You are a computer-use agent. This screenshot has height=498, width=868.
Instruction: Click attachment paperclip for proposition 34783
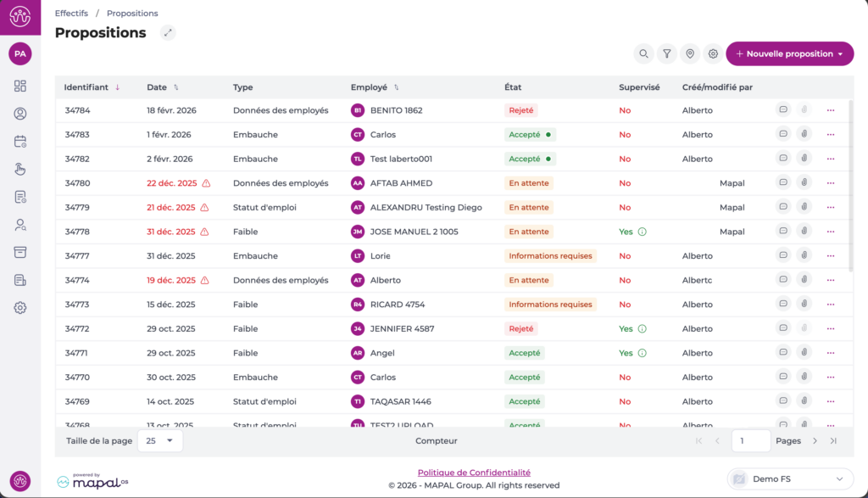click(803, 134)
